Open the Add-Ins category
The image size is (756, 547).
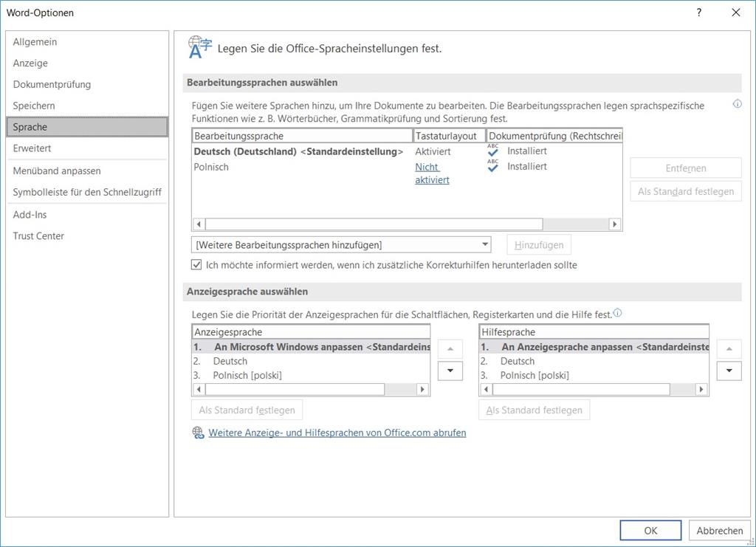[x=87, y=215]
